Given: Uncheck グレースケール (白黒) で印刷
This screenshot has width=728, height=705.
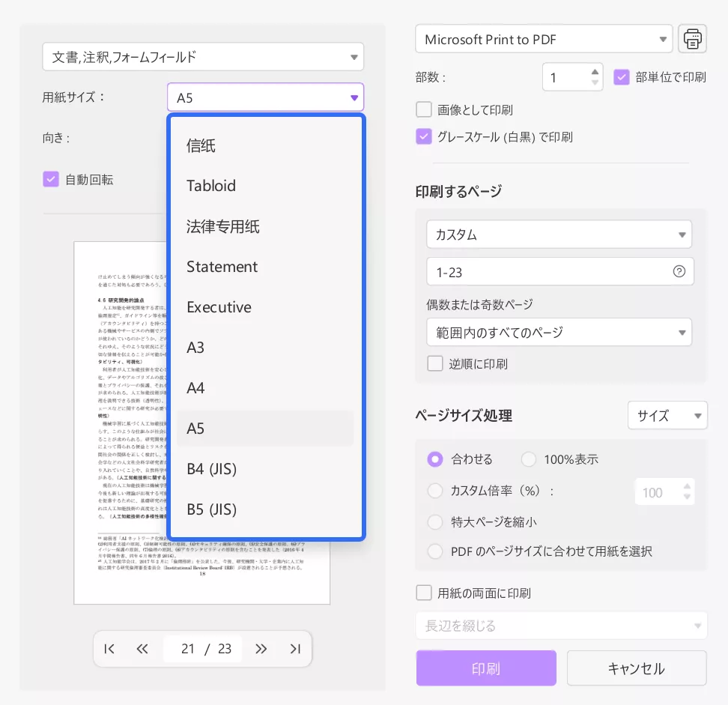Looking at the screenshot, I should pyautogui.click(x=424, y=136).
